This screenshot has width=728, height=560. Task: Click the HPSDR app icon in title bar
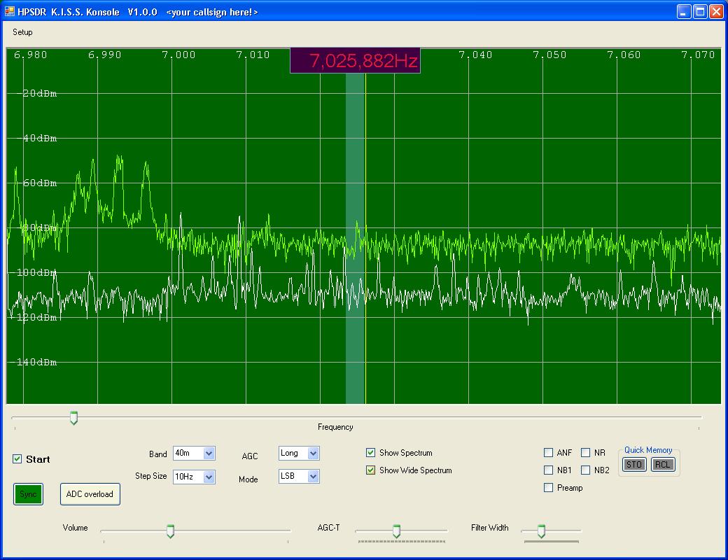[10, 11]
